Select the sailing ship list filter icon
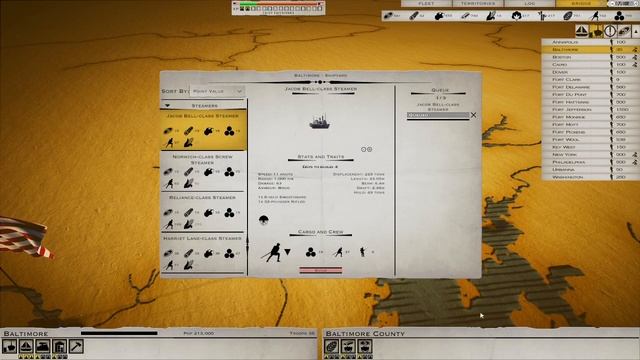640x360 pixels. pyautogui.click(x=582, y=31)
